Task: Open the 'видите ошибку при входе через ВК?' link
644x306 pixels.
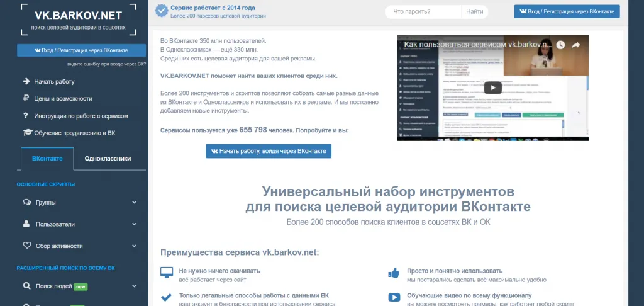Action: (x=107, y=64)
